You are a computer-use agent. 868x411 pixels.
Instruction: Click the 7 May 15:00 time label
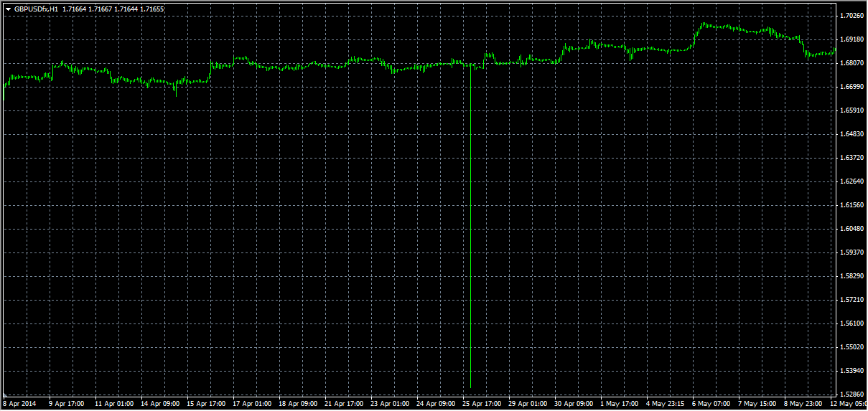click(757, 404)
